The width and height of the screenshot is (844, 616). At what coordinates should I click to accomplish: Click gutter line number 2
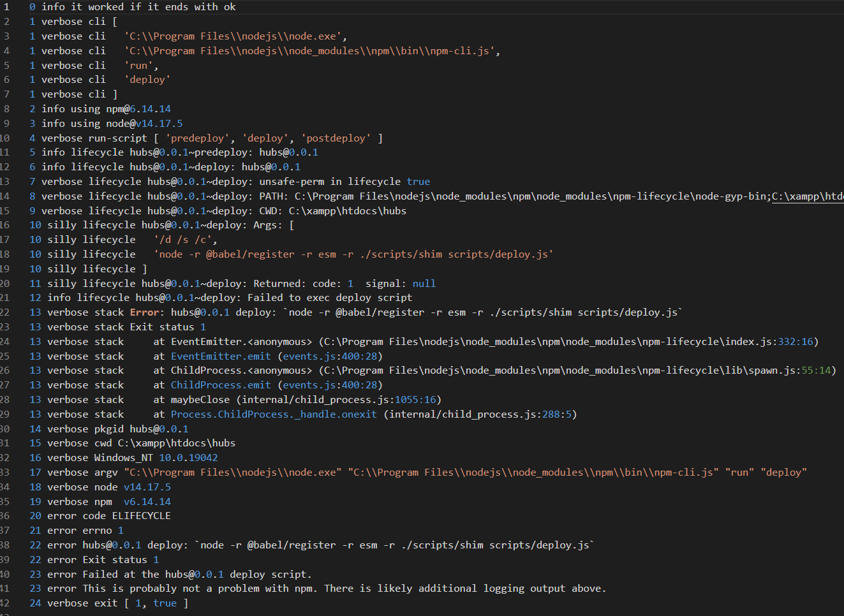(6, 22)
